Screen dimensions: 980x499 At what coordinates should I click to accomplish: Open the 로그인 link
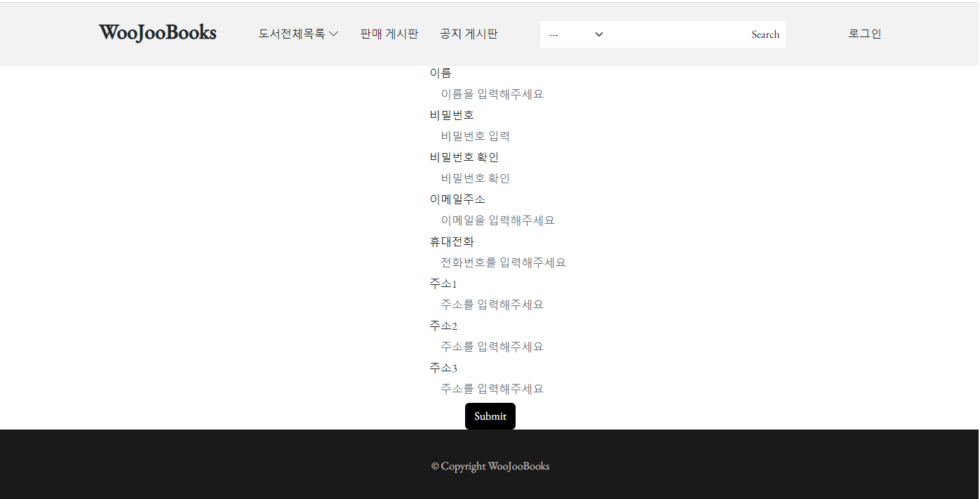[865, 34]
